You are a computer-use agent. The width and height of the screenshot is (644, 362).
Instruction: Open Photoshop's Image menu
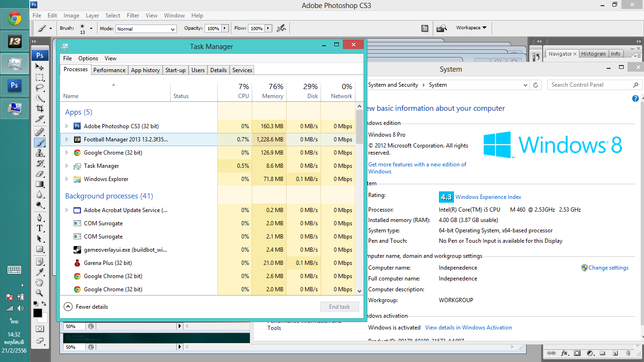pyautogui.click(x=72, y=16)
